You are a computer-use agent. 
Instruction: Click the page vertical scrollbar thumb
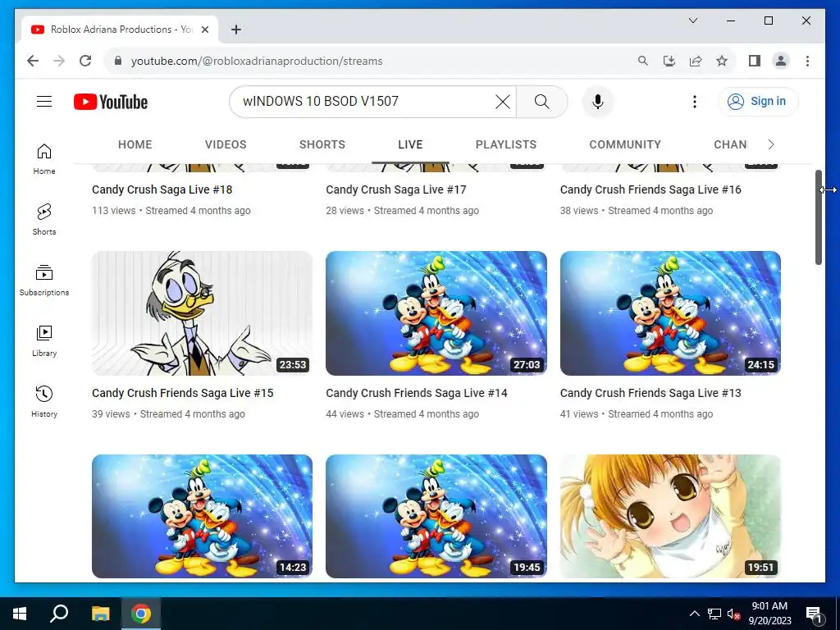(818, 217)
